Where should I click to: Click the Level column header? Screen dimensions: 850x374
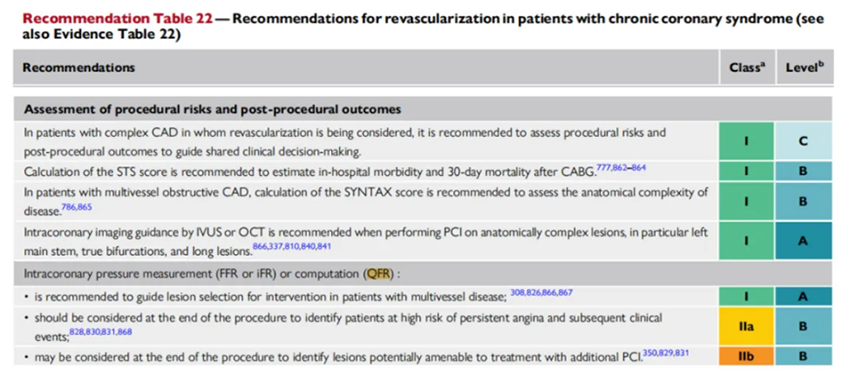click(x=804, y=67)
